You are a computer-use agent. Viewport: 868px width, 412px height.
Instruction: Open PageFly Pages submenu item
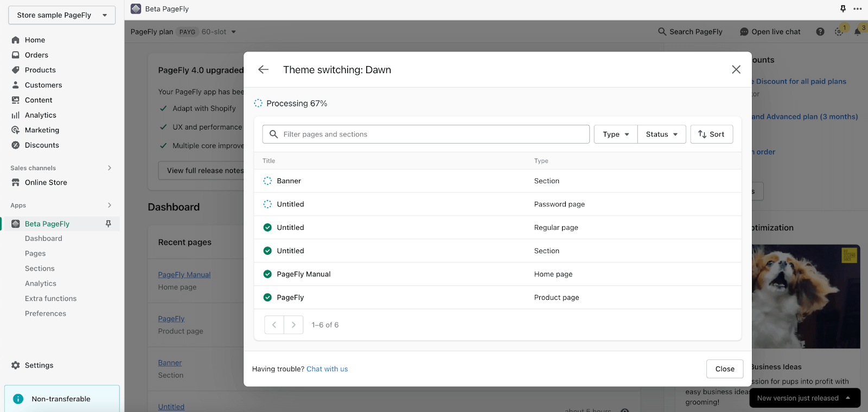(x=35, y=254)
